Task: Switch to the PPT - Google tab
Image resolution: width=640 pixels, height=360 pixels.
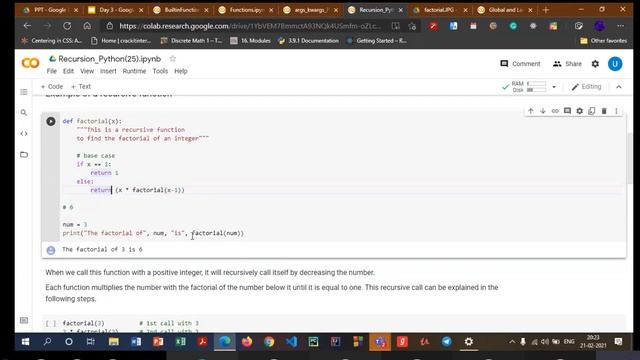Action: click(50, 10)
